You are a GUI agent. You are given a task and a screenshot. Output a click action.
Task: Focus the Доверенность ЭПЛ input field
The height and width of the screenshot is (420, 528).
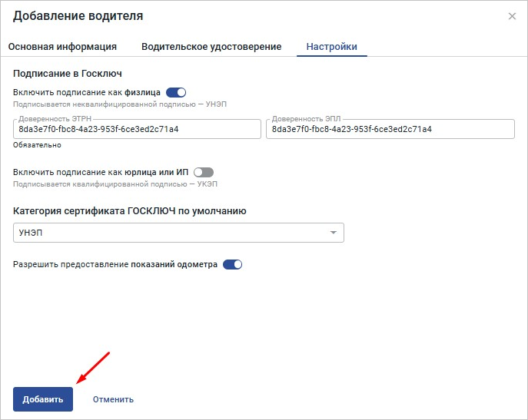[x=390, y=130]
